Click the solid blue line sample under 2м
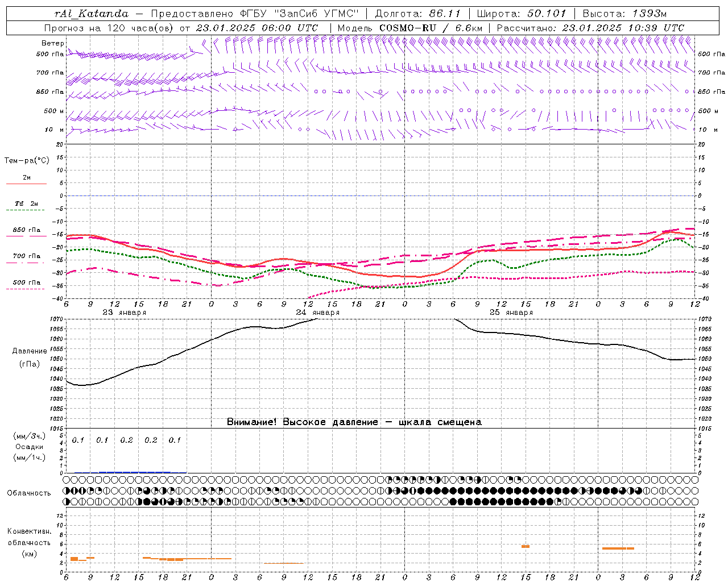 26,184
